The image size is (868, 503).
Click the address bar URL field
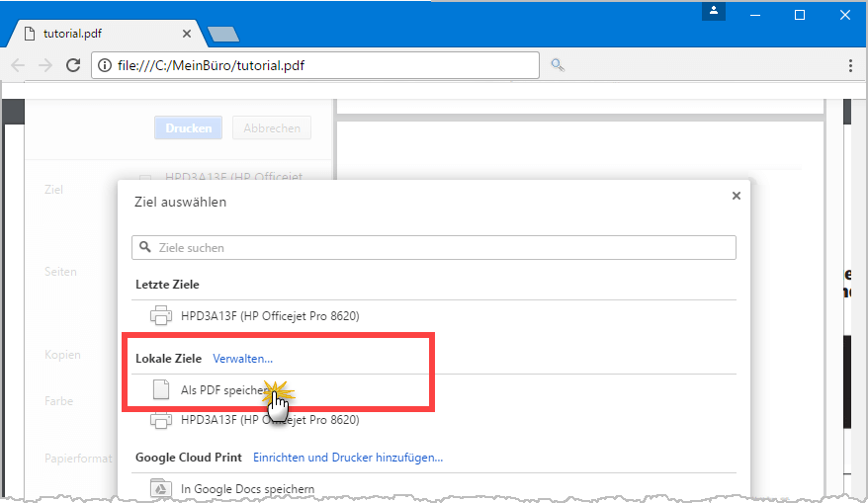315,65
